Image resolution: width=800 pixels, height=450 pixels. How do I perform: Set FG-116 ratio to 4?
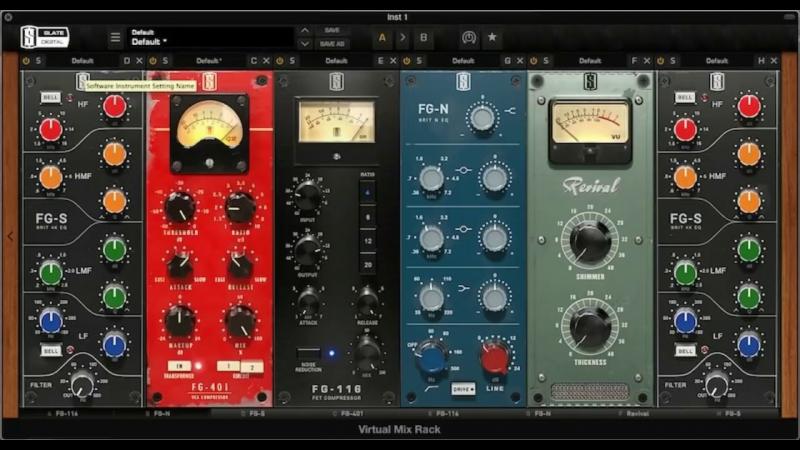pos(367,193)
